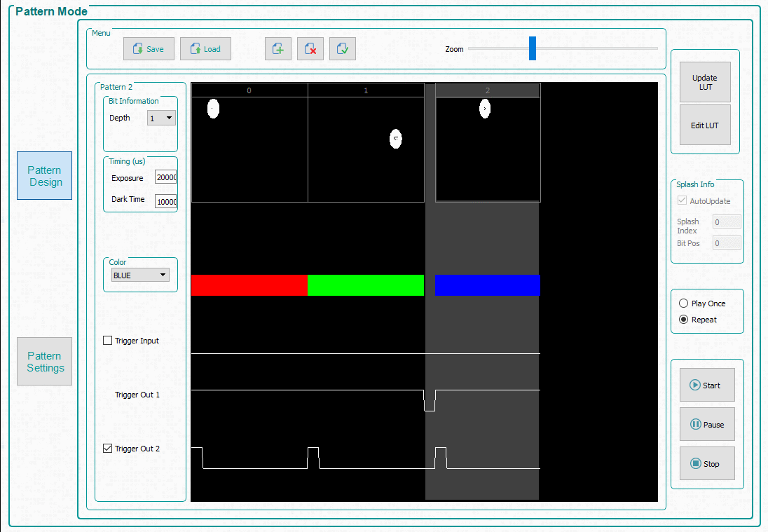Click the delete pattern icon with red X
Image resolution: width=768 pixels, height=532 pixels.
pyautogui.click(x=310, y=49)
